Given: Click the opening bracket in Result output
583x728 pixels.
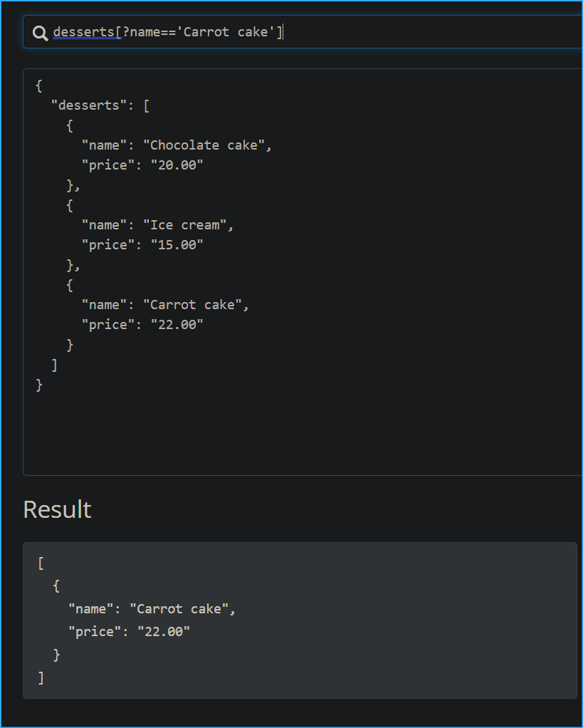Looking at the screenshot, I should pos(41,563).
